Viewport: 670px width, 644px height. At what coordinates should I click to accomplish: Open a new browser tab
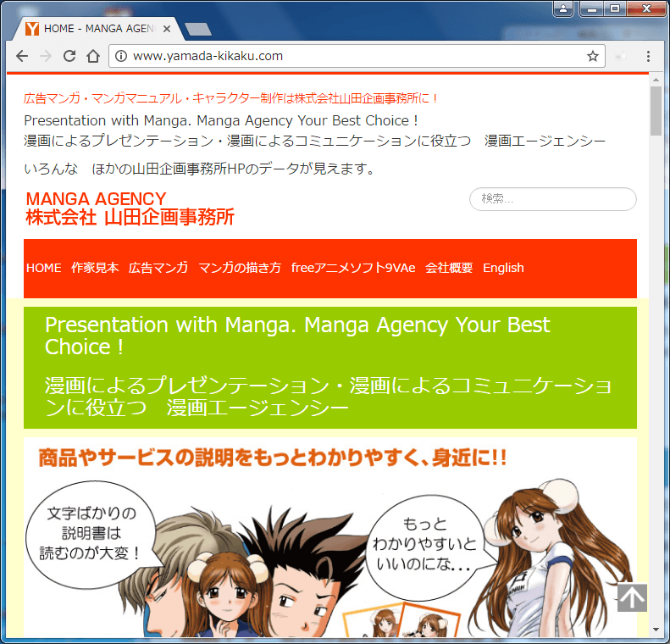pos(198,29)
